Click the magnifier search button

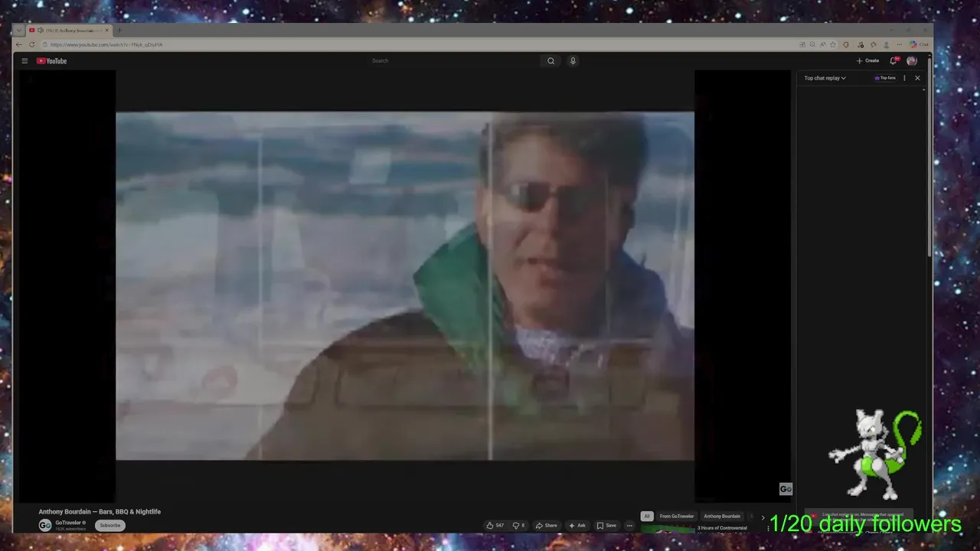pyautogui.click(x=550, y=60)
